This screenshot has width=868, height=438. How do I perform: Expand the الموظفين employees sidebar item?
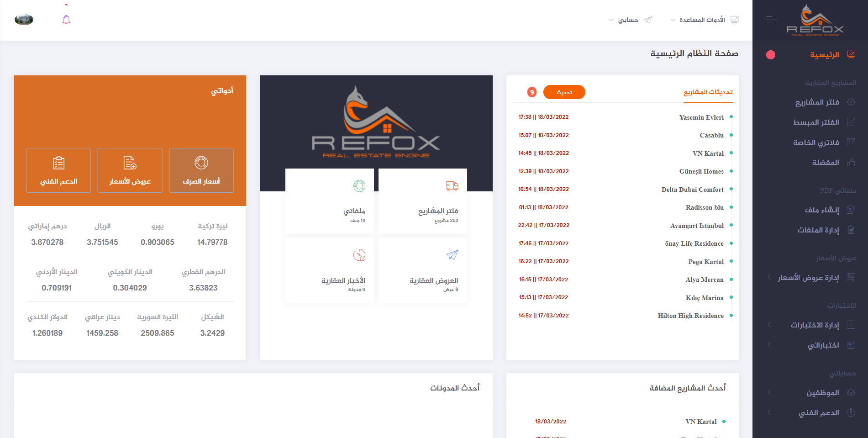[822, 393]
